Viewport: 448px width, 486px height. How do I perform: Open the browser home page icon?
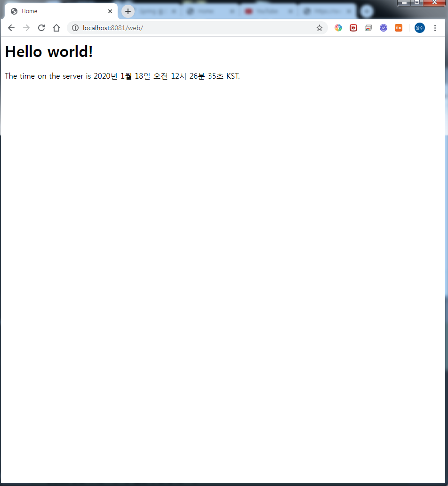point(56,28)
